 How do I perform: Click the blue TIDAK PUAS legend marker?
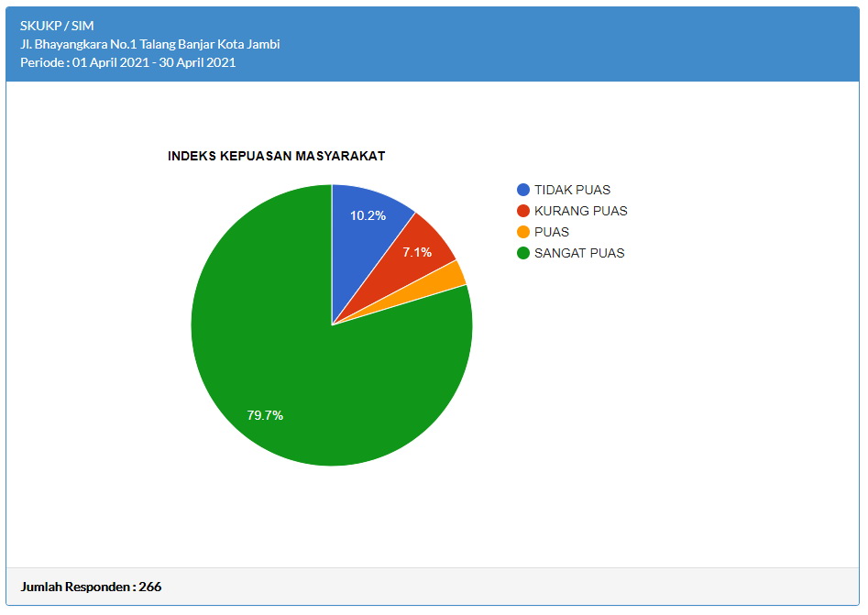tap(523, 190)
